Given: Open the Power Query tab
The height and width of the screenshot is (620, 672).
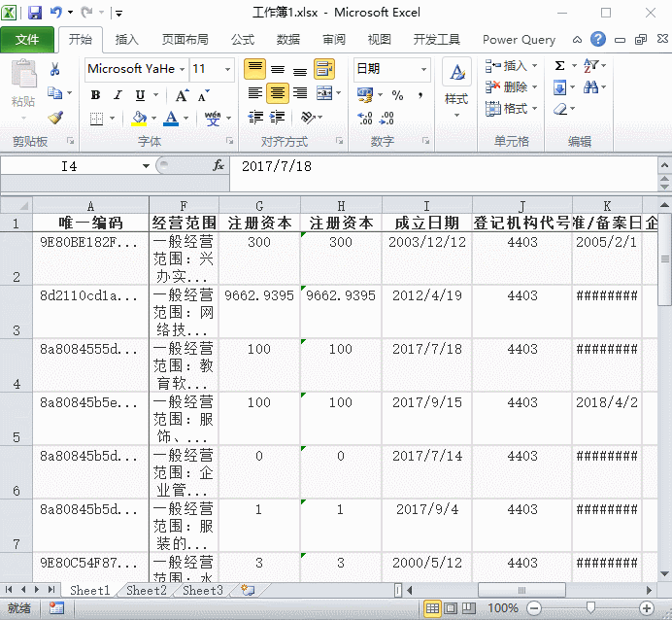Looking at the screenshot, I should pos(519,40).
